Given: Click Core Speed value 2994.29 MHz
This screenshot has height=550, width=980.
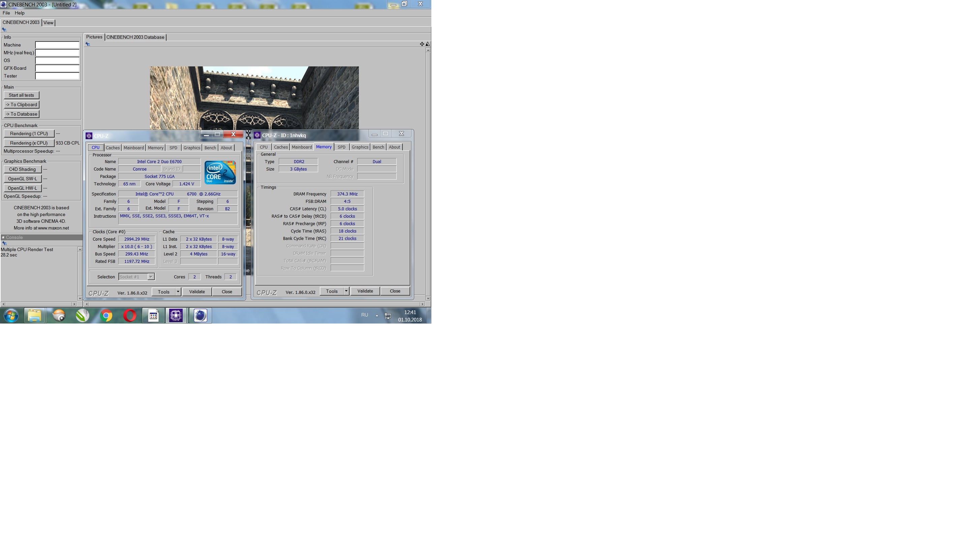Looking at the screenshot, I should 136,239.
